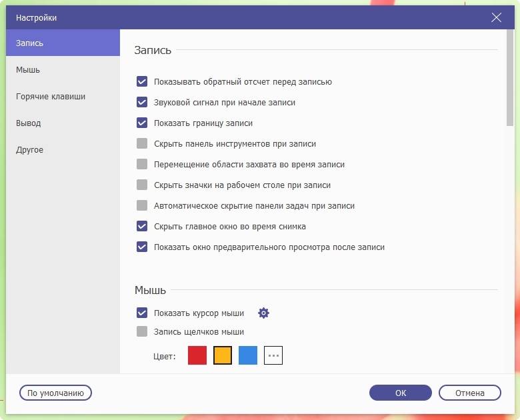Click the Отмена button
520x420 pixels.
click(x=470, y=393)
